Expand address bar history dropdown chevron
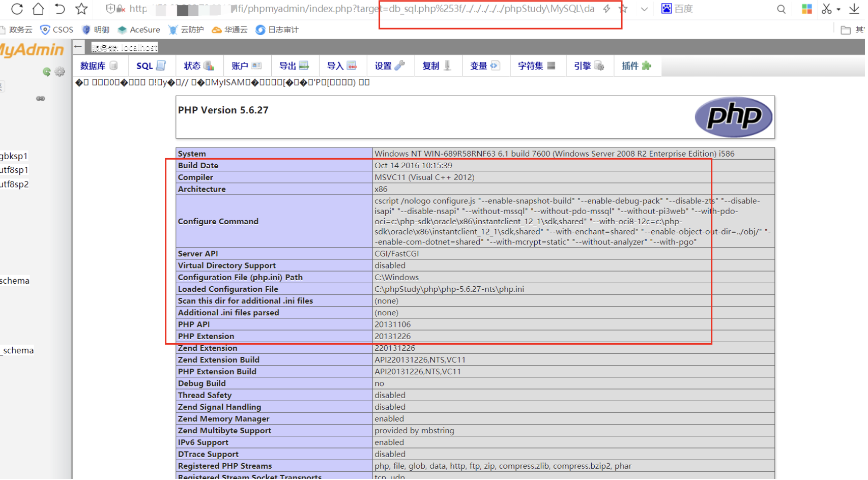The image size is (868, 480). [x=644, y=9]
